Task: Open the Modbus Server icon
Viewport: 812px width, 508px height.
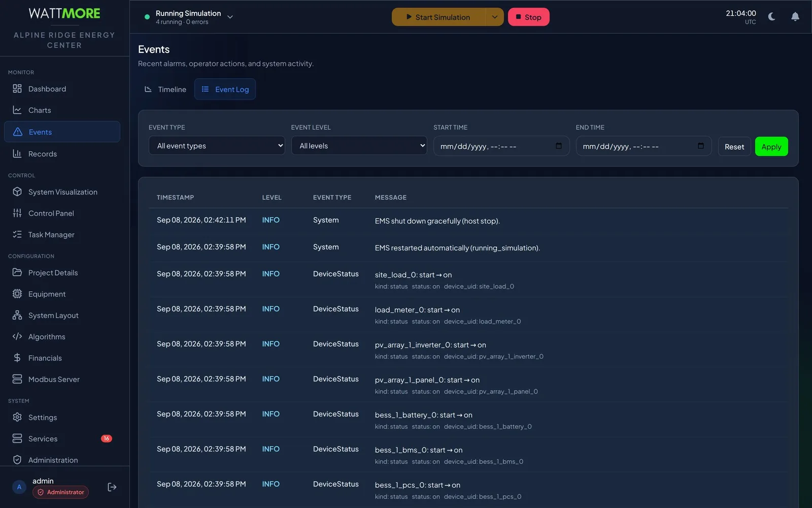Action: click(x=17, y=379)
